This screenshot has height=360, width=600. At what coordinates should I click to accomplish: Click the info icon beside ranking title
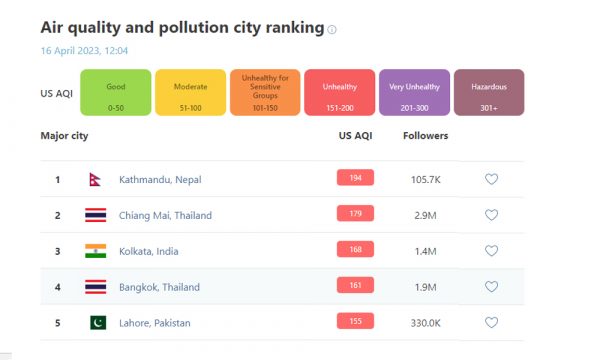tap(332, 29)
